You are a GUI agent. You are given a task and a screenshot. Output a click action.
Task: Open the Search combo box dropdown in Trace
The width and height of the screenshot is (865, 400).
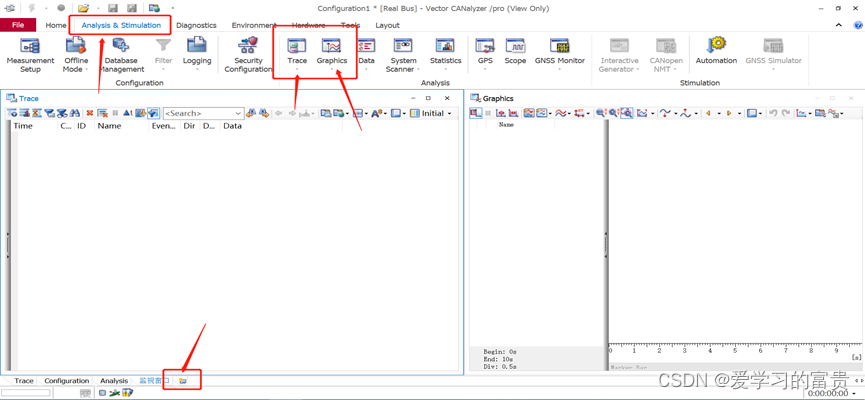[x=239, y=113]
